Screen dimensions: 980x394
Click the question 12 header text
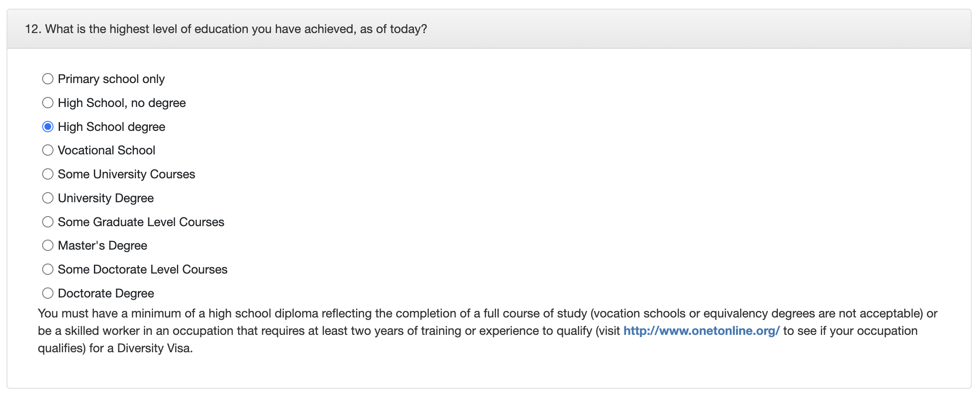(x=226, y=29)
